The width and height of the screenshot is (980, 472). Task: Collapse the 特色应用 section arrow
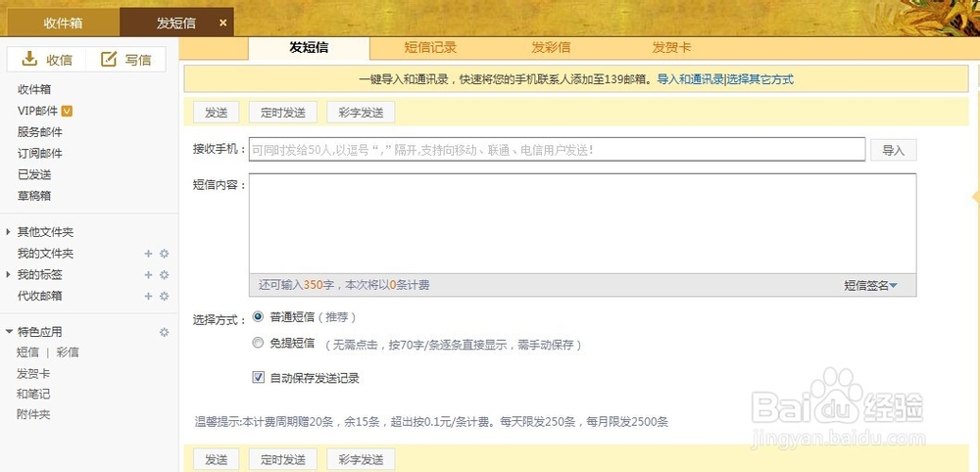click(x=9, y=332)
